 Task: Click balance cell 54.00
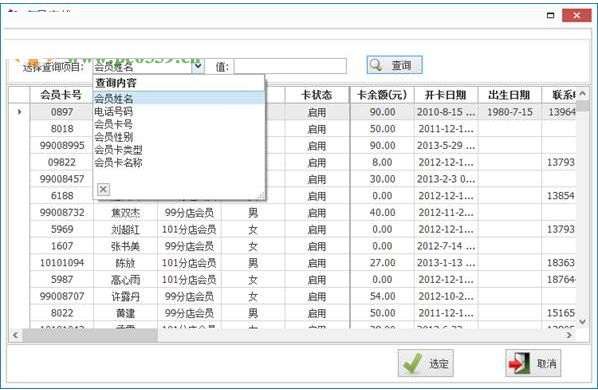tap(382, 296)
